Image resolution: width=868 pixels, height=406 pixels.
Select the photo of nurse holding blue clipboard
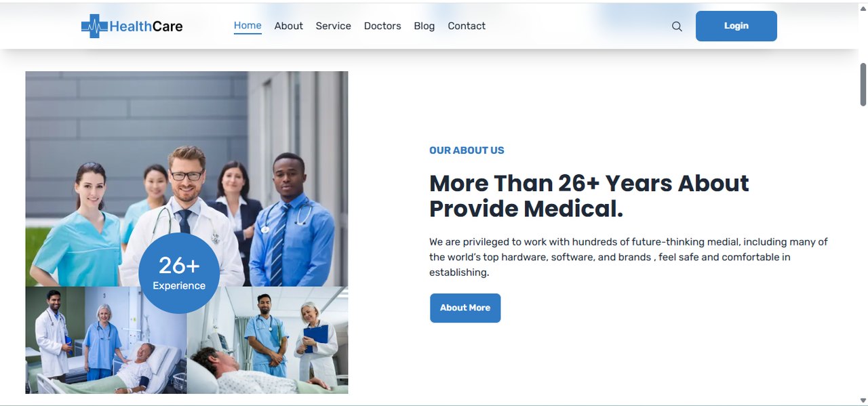[x=267, y=340]
